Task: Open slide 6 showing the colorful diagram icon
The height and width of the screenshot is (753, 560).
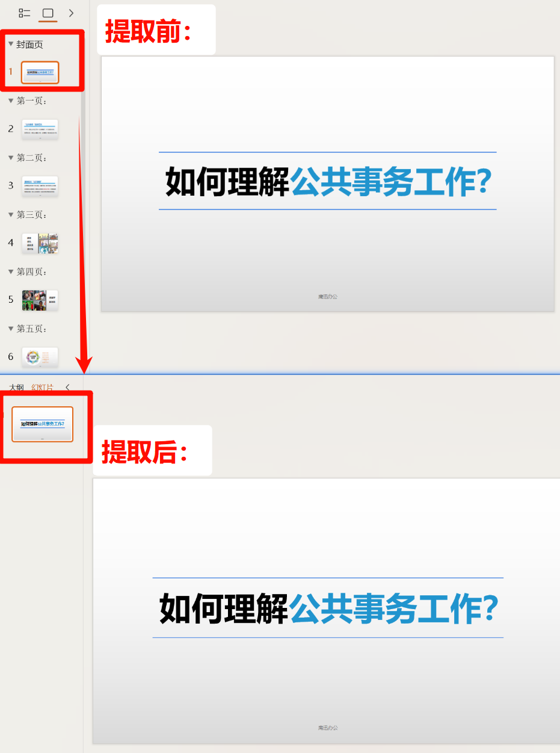Action: pos(40,356)
